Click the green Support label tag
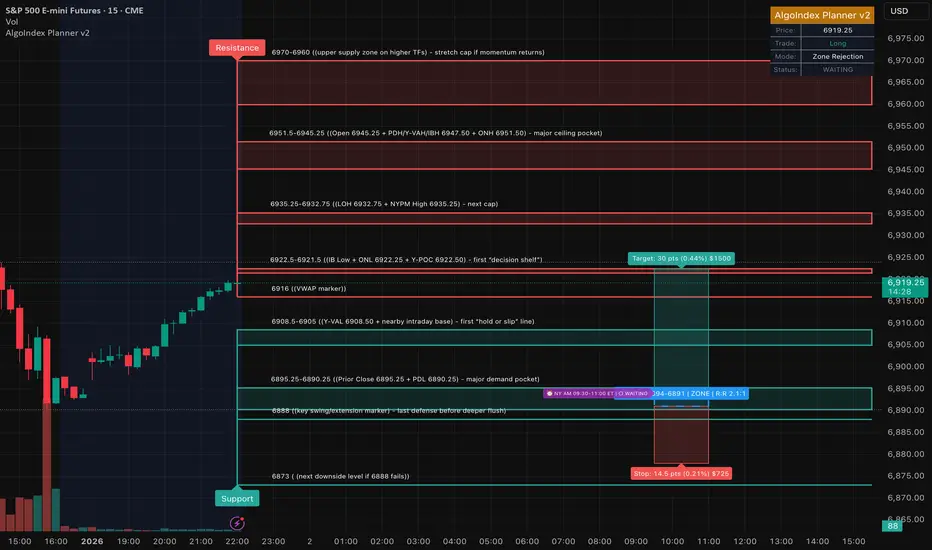This screenshot has width=932, height=550. (237, 498)
